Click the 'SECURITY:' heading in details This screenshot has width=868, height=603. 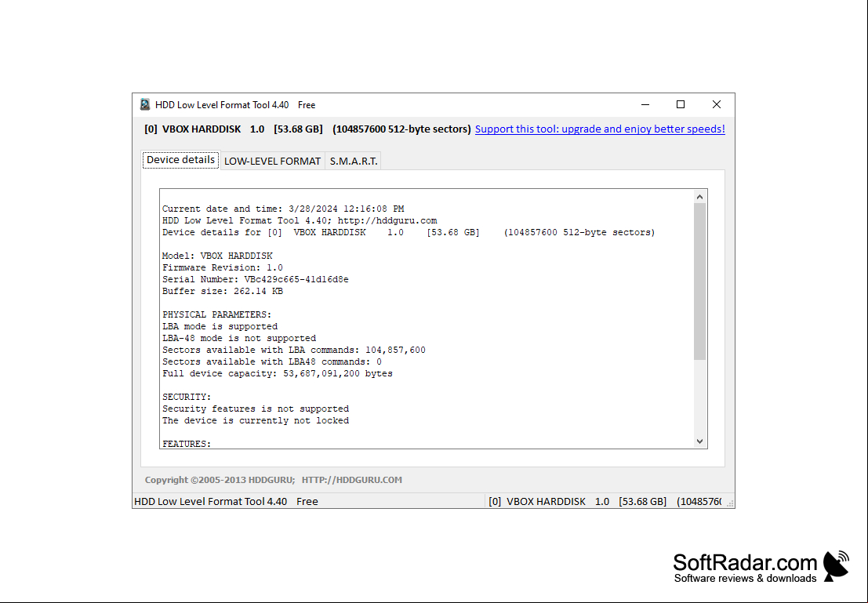187,397
